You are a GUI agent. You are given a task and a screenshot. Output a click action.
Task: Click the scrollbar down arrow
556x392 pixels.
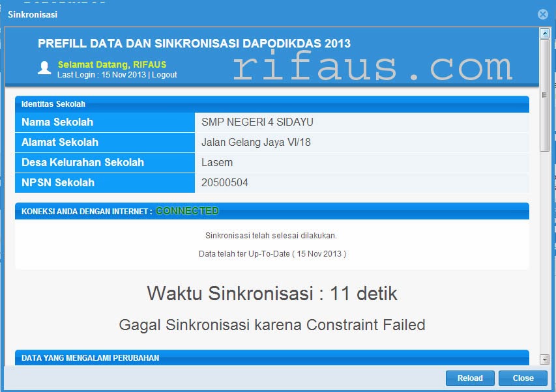(x=545, y=359)
